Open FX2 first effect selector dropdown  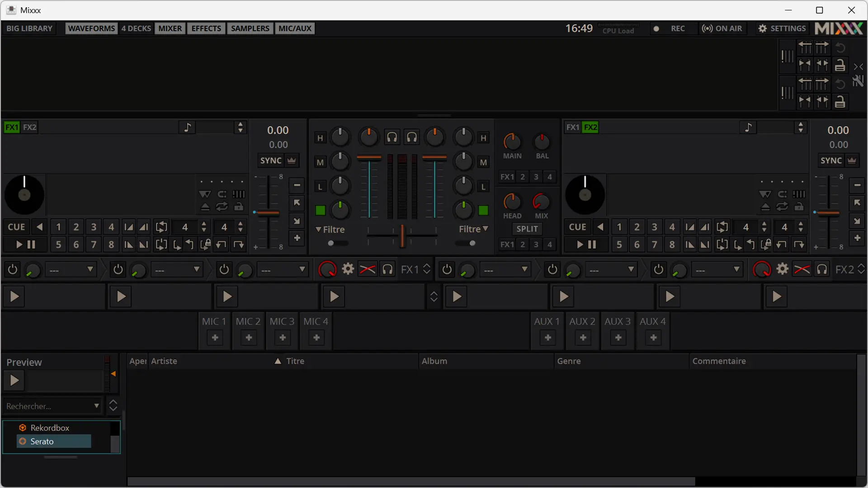click(505, 270)
